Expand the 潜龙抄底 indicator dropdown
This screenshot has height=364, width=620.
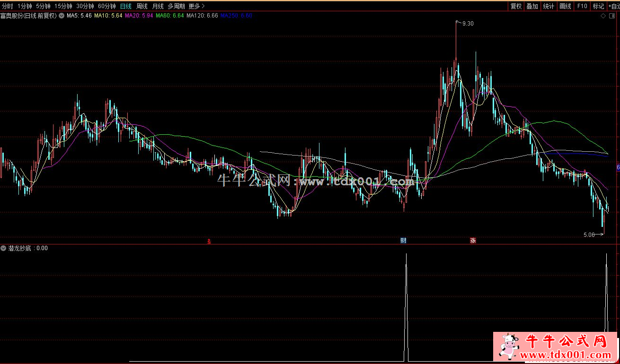[x=4, y=248]
